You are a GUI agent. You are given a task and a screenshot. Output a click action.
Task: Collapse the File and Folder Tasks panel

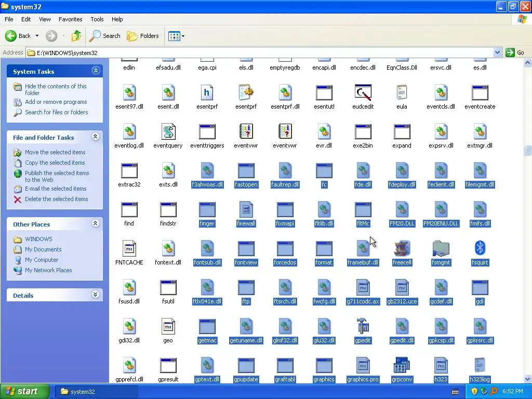click(x=96, y=137)
